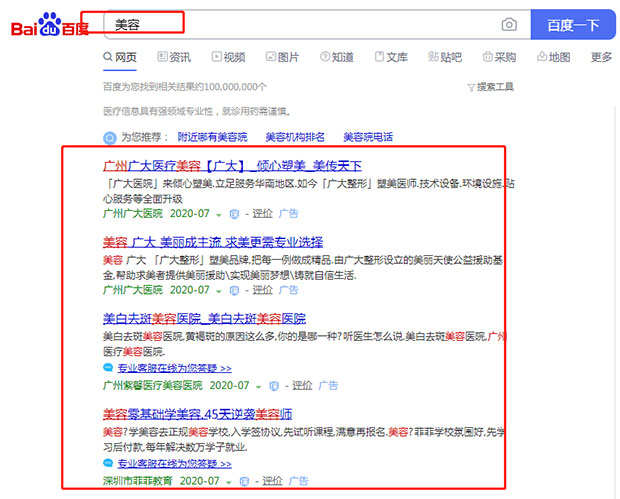Screen dimensions: 620x499
Task: Click chat bubble icon under 学美容 result
Action: click(108, 463)
